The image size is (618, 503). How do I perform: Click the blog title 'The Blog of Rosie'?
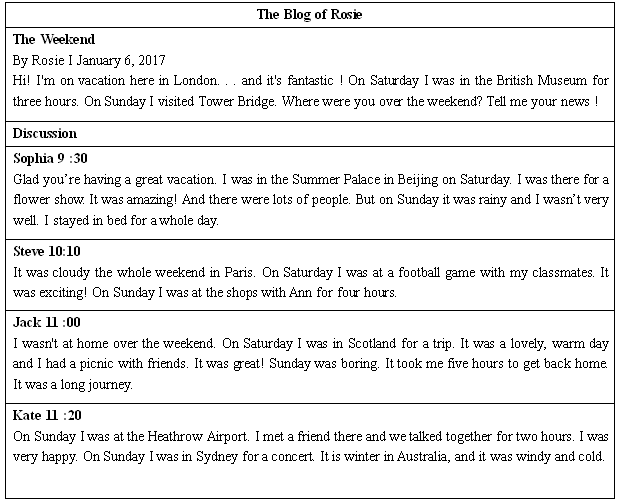coord(309,14)
